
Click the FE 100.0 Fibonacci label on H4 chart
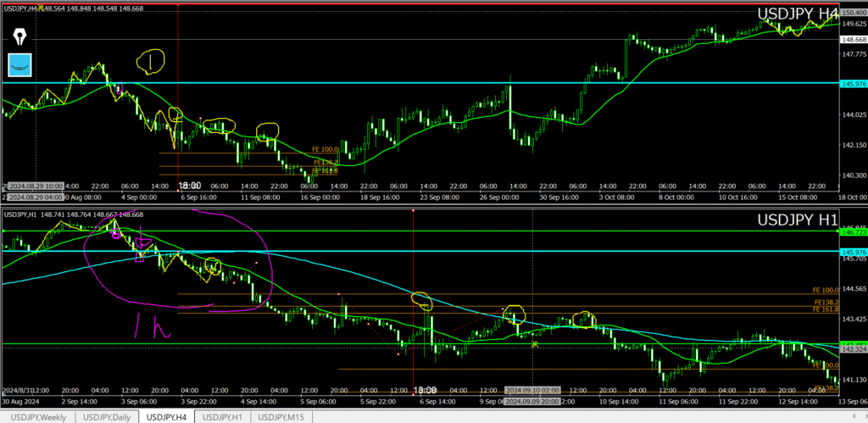325,150
